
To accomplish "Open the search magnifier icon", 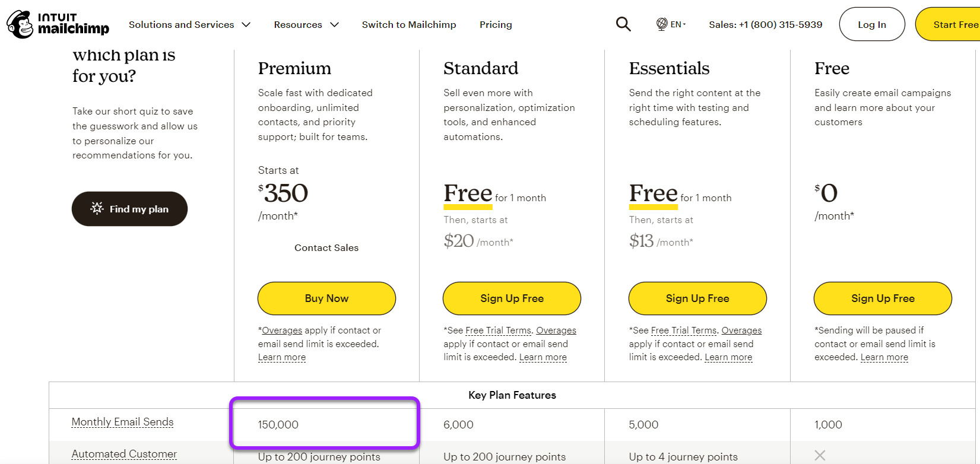I will click(x=623, y=24).
